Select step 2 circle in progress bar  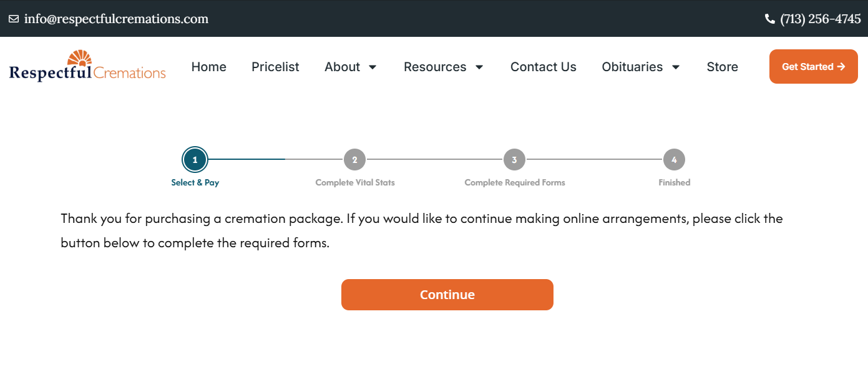coord(354,160)
